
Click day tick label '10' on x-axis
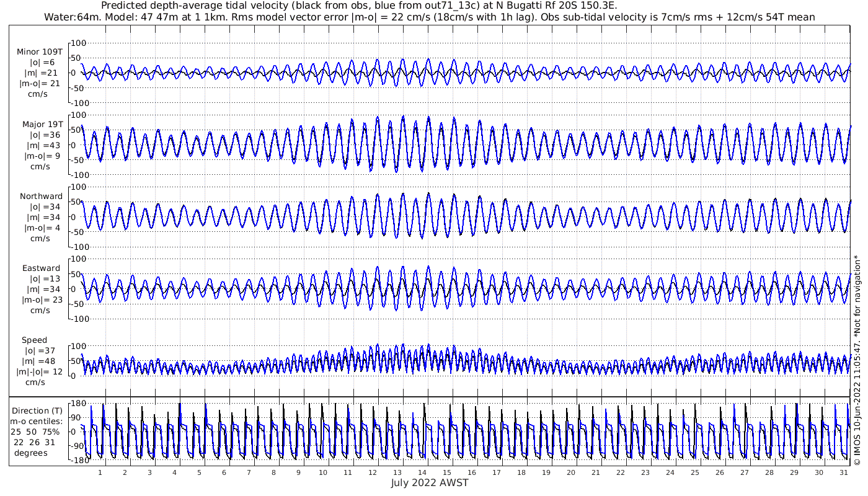322,472
